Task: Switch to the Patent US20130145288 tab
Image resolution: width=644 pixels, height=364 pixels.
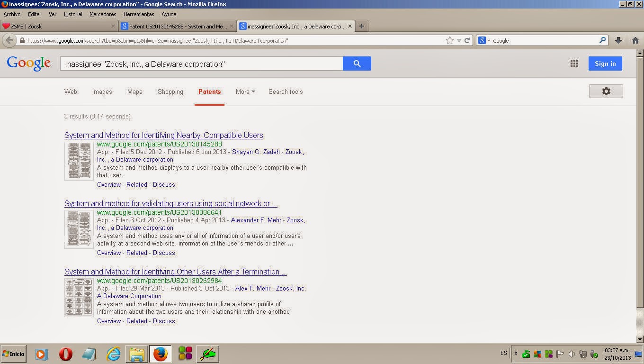Action: (x=178, y=26)
